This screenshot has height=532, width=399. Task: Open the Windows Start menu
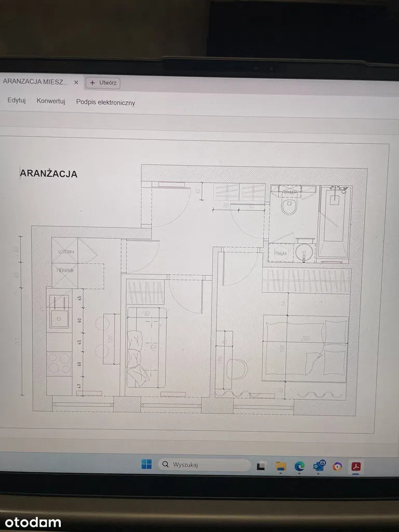147,464
